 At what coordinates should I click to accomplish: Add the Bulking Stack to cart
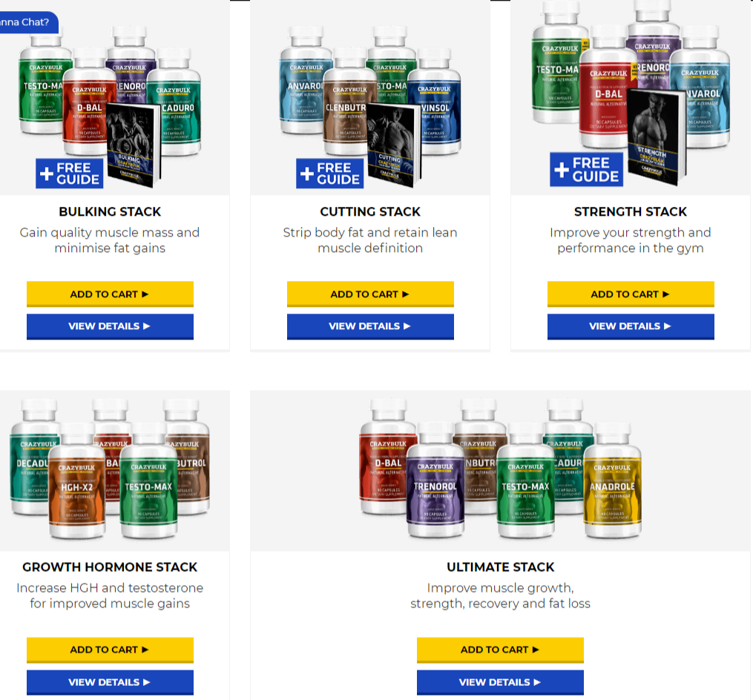[110, 294]
